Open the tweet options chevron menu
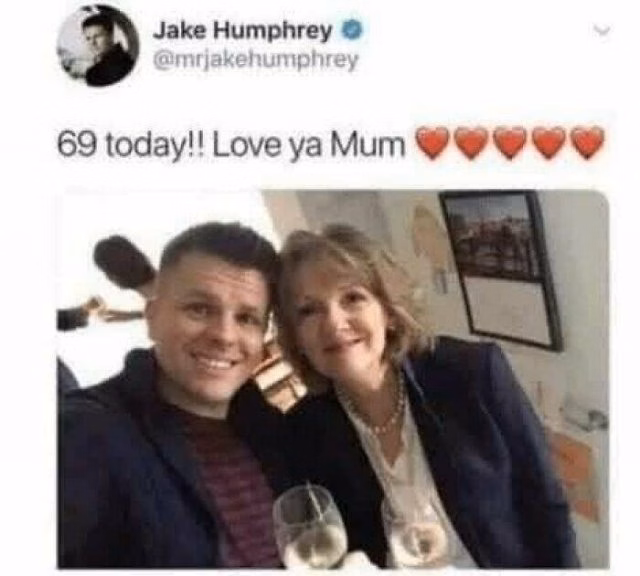This screenshot has width=640, height=576. (x=601, y=31)
